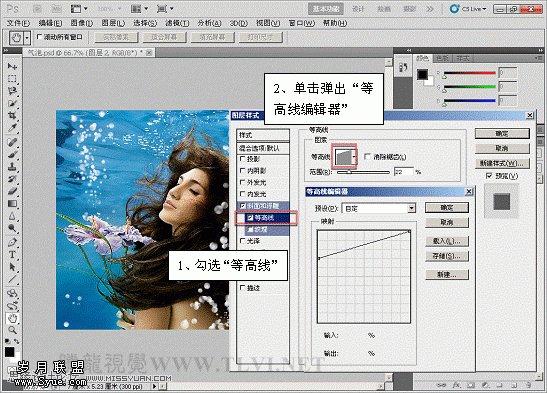
Task: Open the Hand tool preset picker dropdown
Action: click(x=27, y=37)
